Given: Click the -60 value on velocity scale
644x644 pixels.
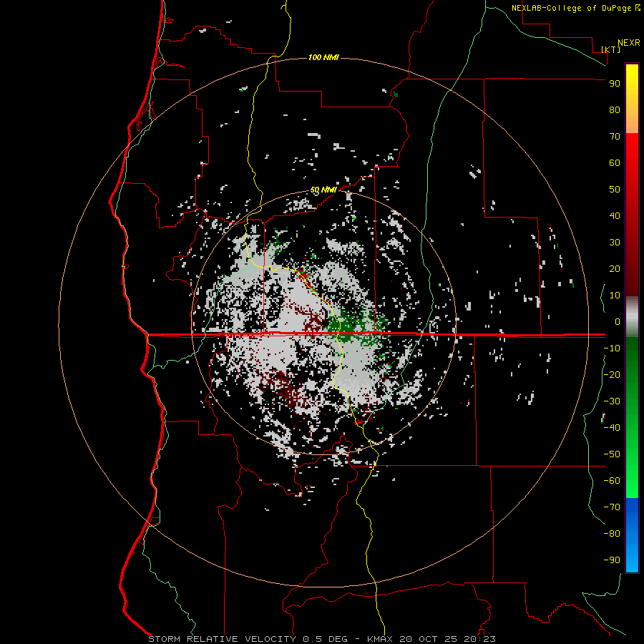Looking at the screenshot, I should coord(612,481).
